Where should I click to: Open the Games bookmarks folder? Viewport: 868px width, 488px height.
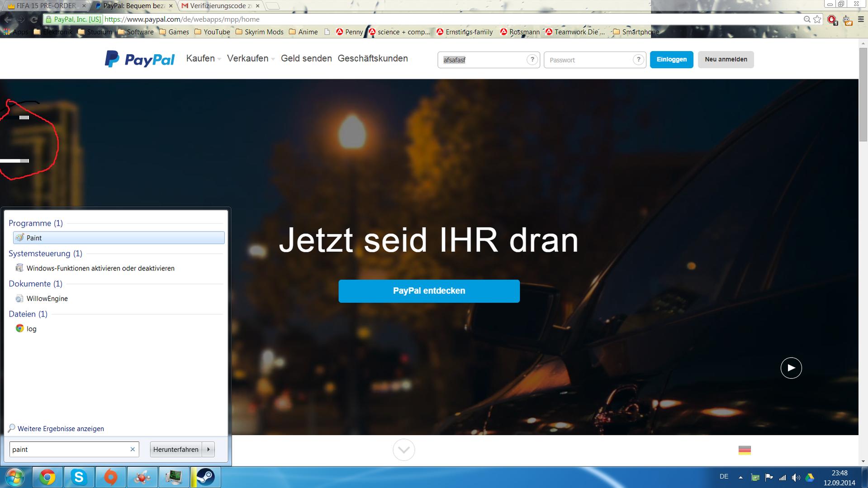pos(174,32)
